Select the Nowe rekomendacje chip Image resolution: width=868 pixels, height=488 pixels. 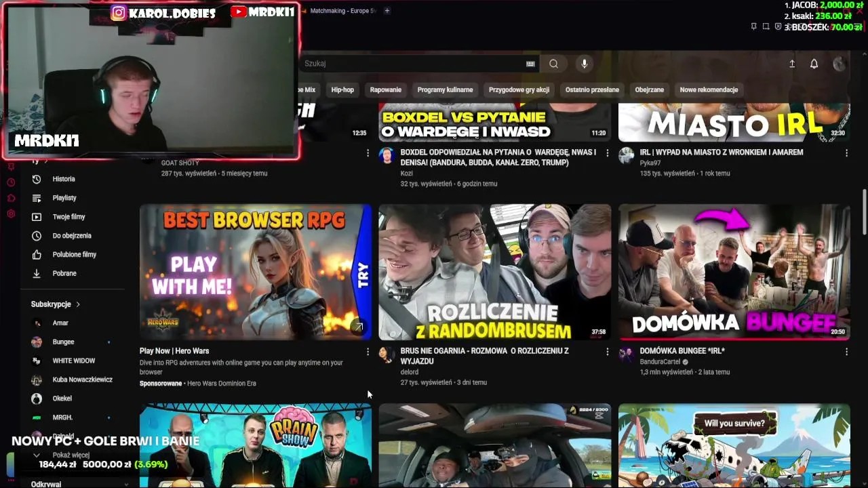click(x=709, y=89)
